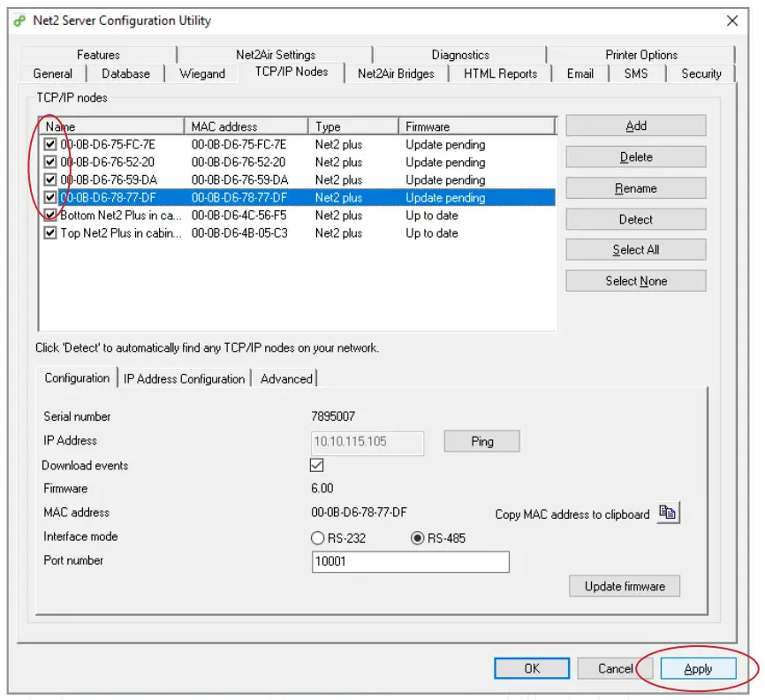Select MAC cell 00-0B-D6-4C-56-F5

click(x=239, y=216)
